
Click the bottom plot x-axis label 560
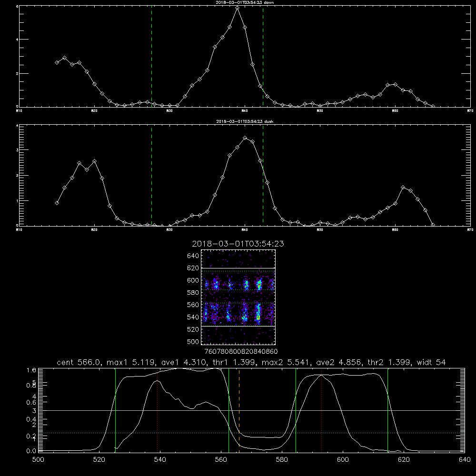click(221, 460)
